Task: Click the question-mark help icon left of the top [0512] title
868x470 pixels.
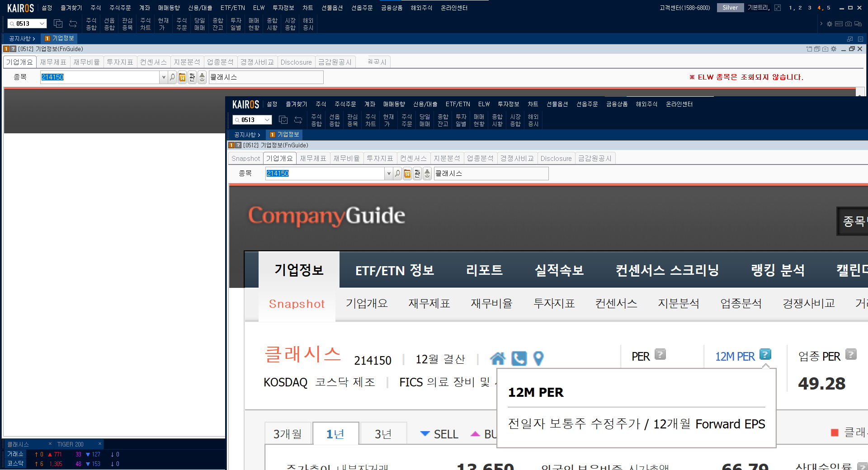Action: 13,49
